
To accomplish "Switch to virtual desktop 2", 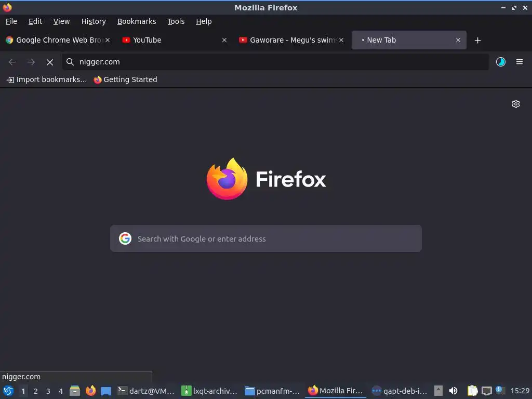I will click(x=36, y=391).
